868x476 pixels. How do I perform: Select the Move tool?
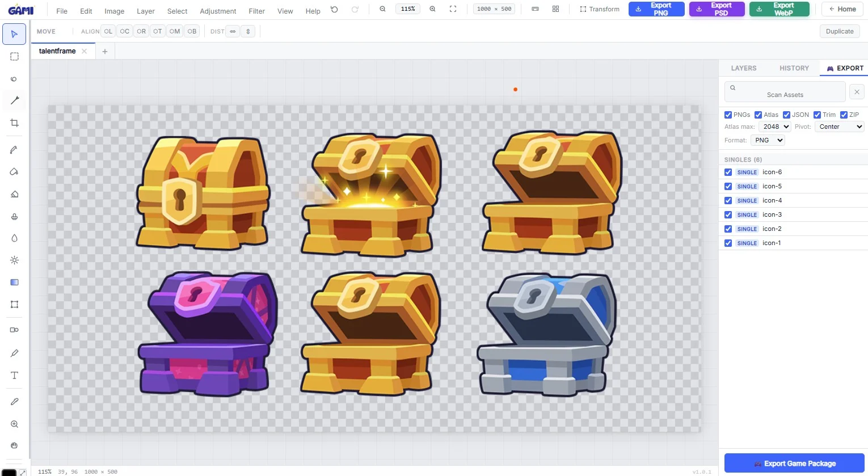(x=14, y=34)
